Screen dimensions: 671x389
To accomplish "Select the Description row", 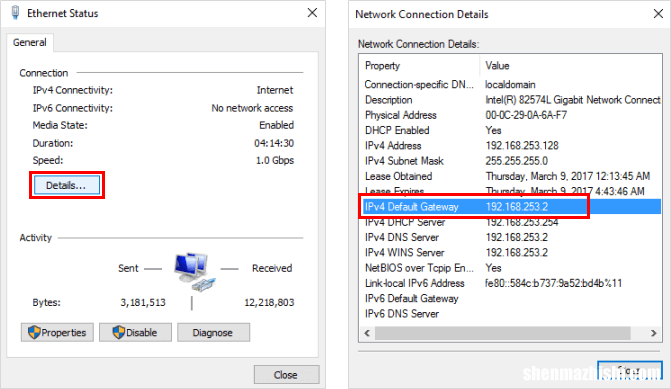I will pos(511,100).
